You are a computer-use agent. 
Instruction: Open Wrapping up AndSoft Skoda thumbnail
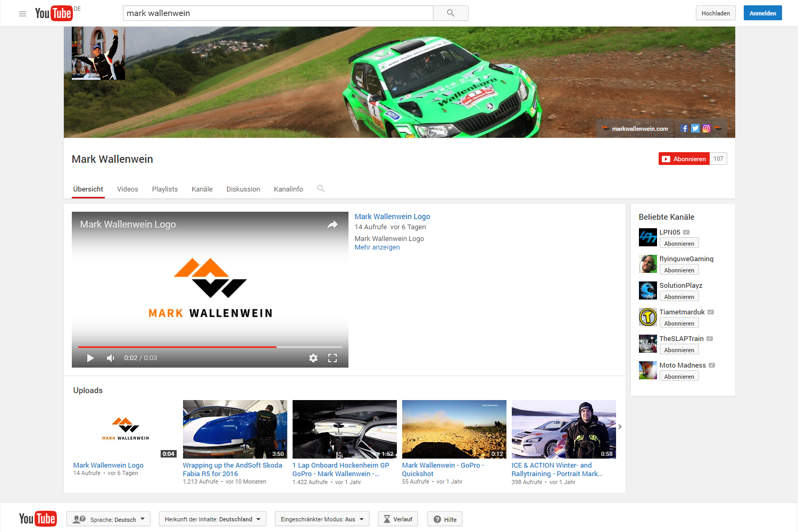point(235,429)
